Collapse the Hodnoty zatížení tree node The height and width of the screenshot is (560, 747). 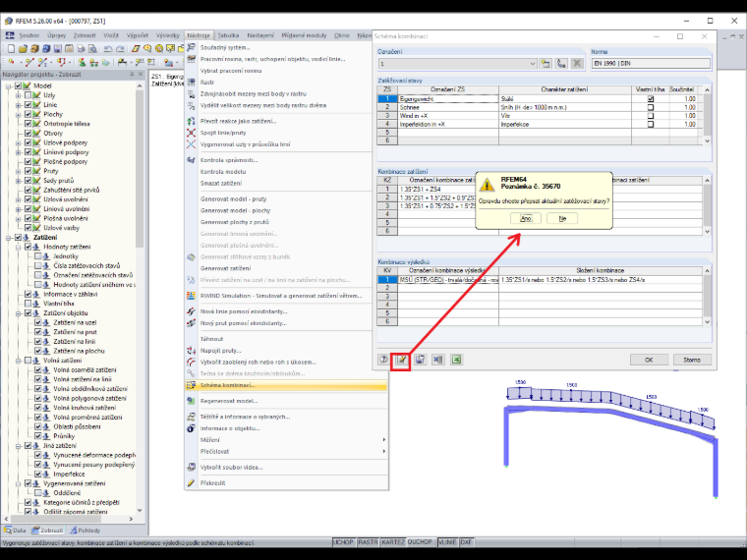18,247
